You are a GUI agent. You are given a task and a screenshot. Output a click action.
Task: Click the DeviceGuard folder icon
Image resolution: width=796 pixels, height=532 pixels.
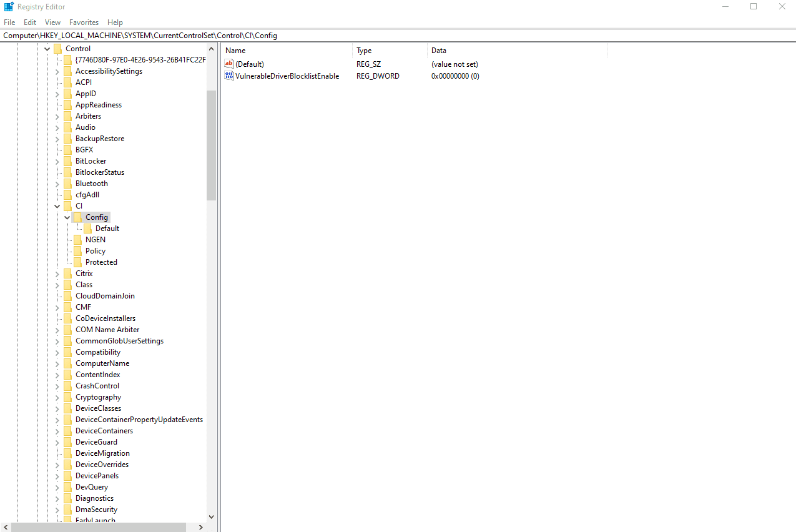[x=67, y=441]
